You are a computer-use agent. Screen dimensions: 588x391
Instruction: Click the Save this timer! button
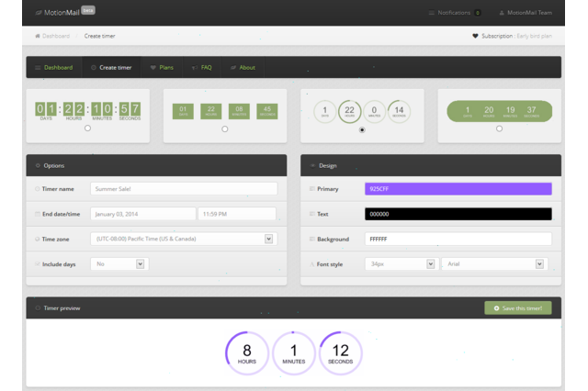pyautogui.click(x=519, y=308)
